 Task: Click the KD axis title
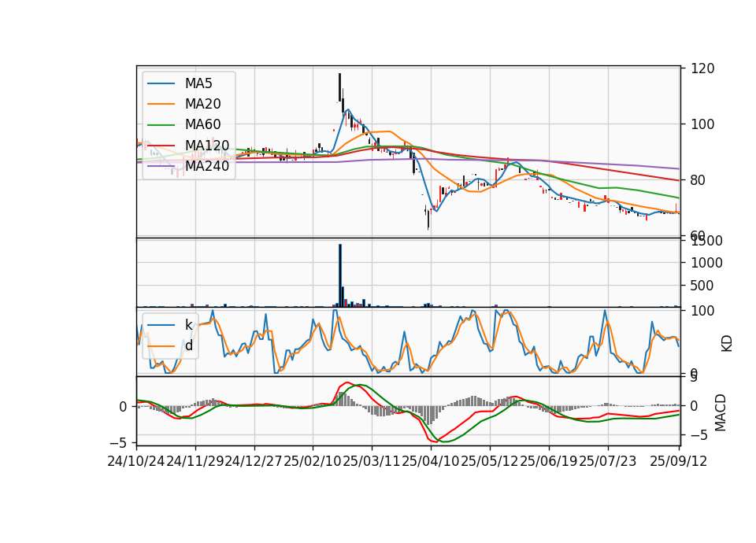coord(727,343)
